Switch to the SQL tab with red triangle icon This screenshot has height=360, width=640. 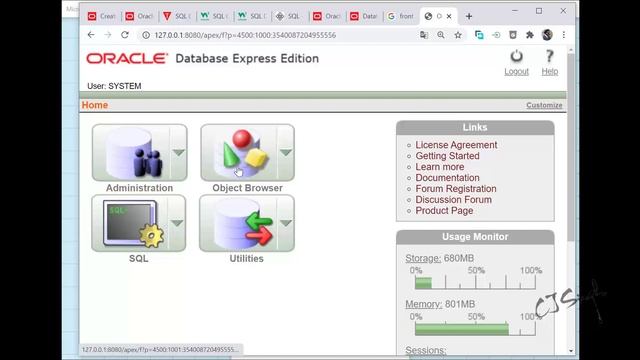tap(177, 16)
